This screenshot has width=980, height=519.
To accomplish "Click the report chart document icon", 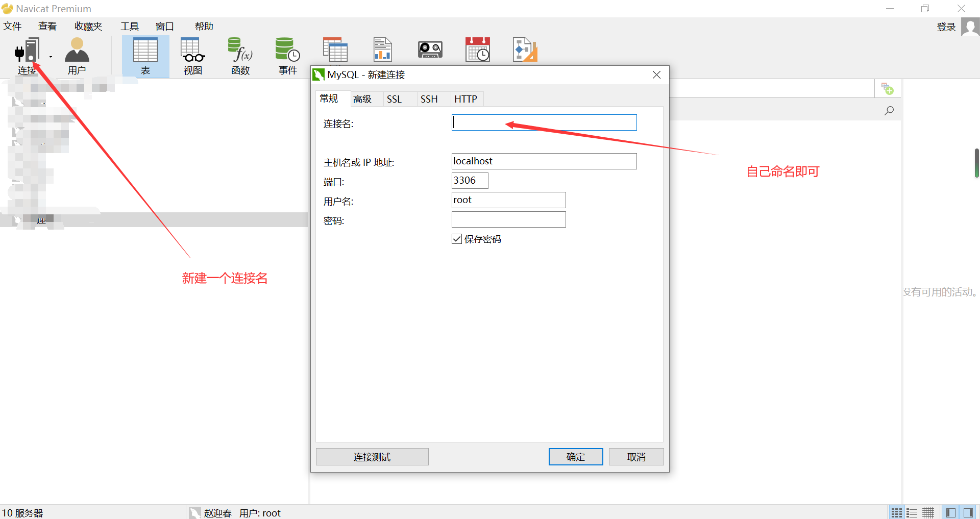I will pyautogui.click(x=382, y=50).
